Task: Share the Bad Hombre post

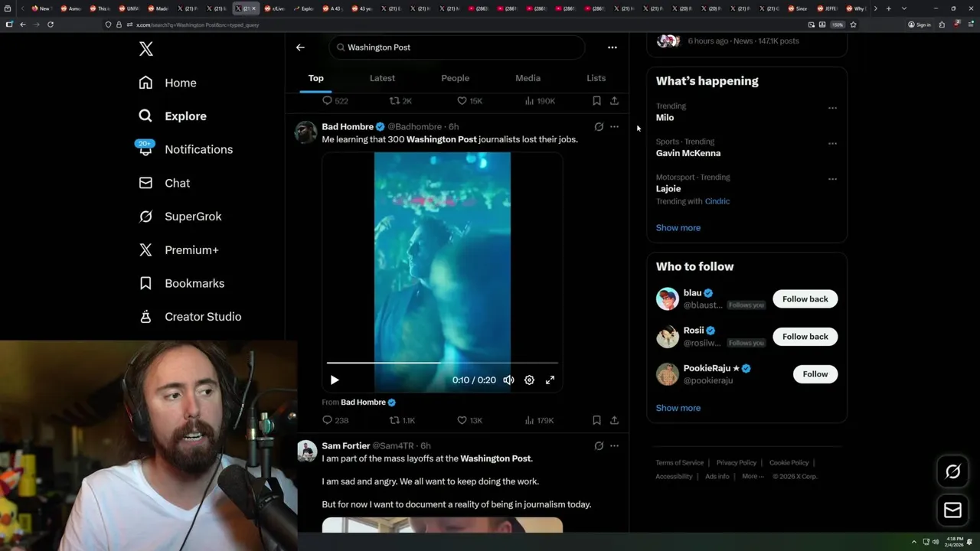Action: [614, 420]
